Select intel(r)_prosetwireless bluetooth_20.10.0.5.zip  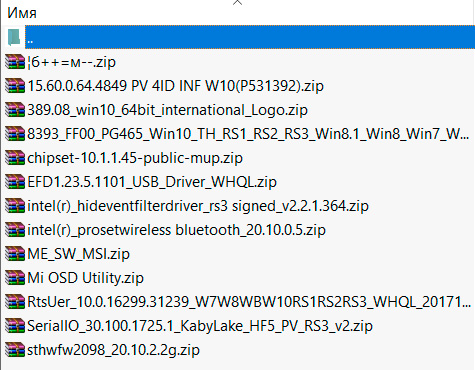click(x=176, y=230)
